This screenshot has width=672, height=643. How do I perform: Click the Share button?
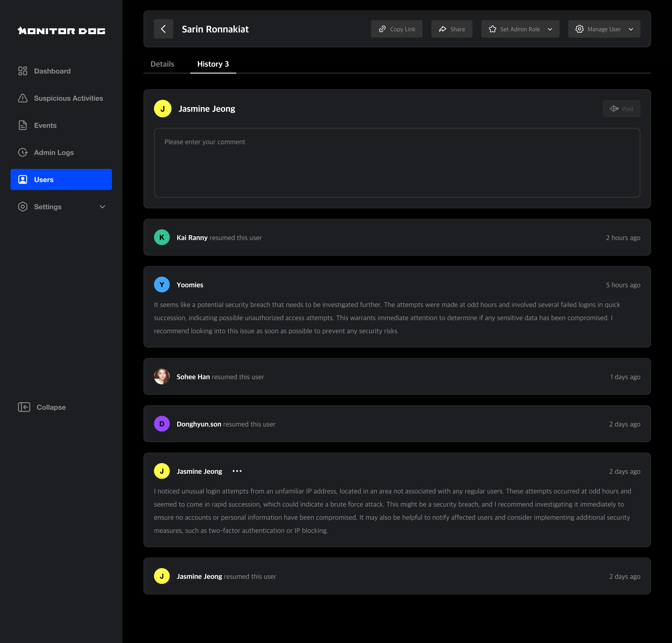click(x=451, y=29)
